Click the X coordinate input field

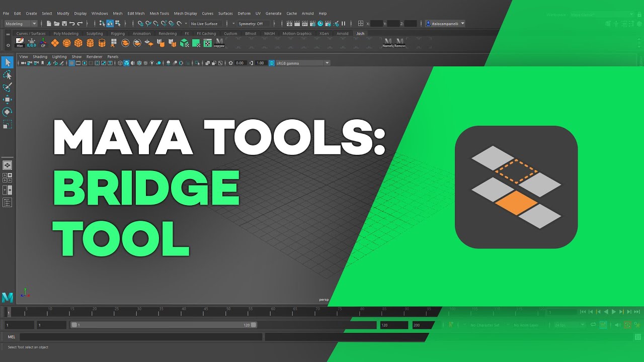377,24
